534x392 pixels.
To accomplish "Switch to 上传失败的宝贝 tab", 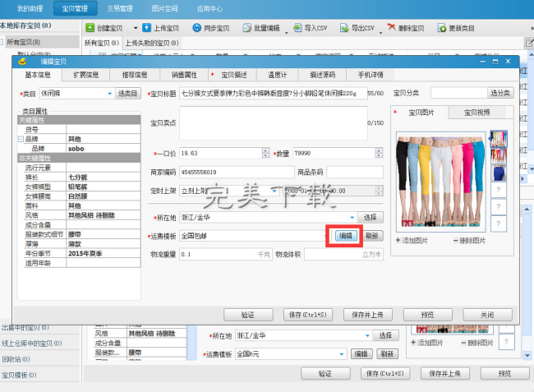I will [151, 43].
